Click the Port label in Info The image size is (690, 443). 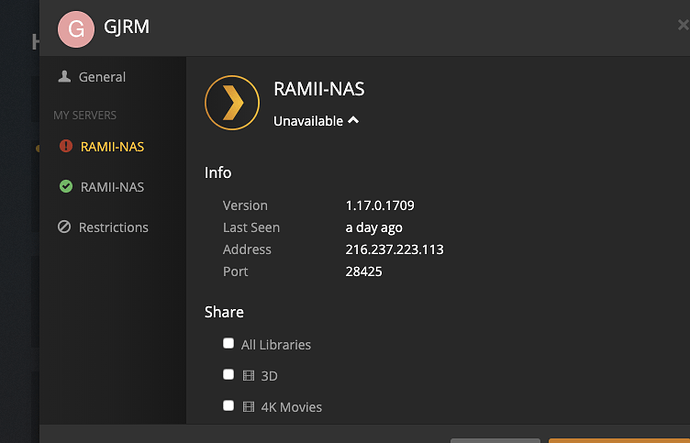[235, 271]
